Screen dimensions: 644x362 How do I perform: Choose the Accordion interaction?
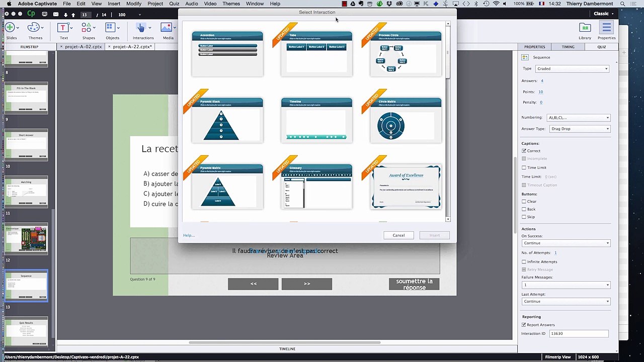[x=227, y=54]
